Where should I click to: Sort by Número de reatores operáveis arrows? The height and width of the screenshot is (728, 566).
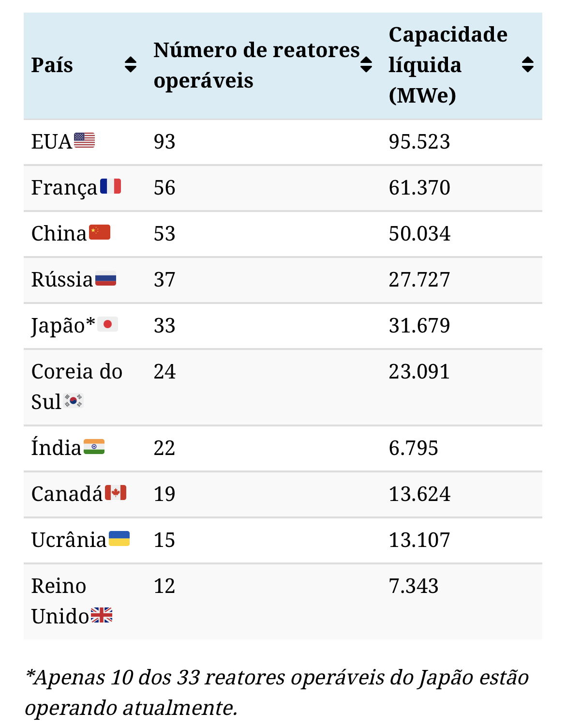click(x=366, y=64)
